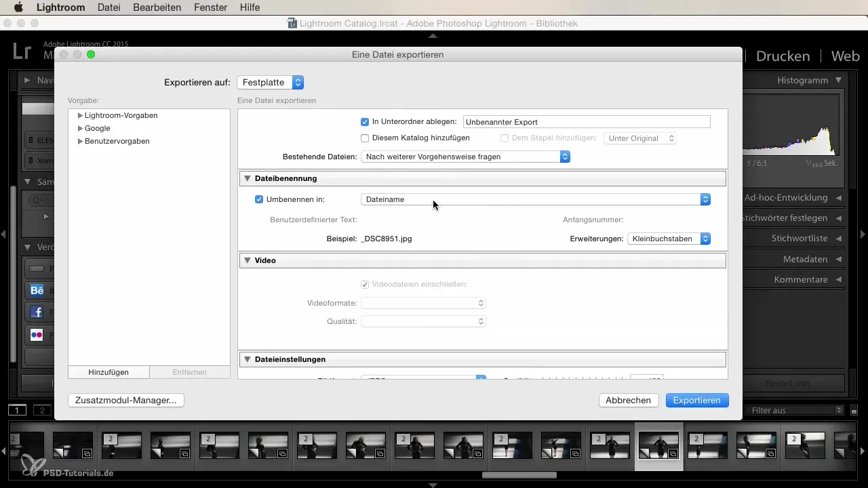Open the Videoformate dropdown

pos(423,303)
